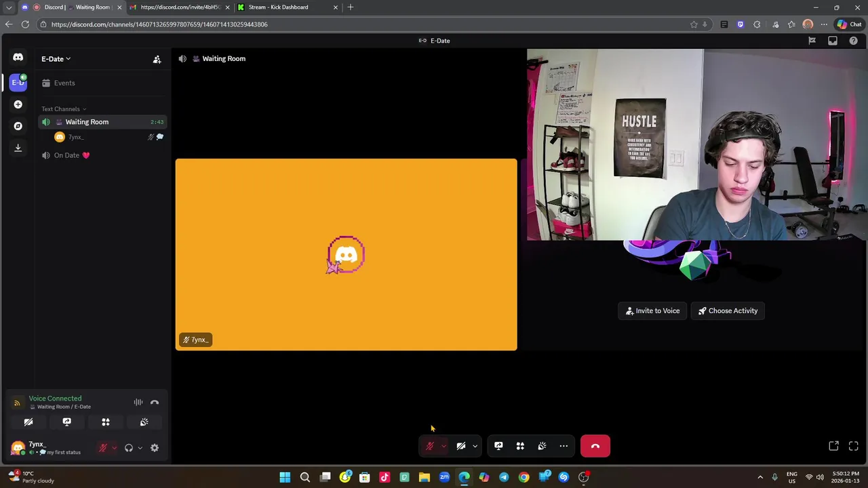This screenshot has height=488, width=868.
Task: Select 7ynx_ orange video tile
Action: click(x=346, y=255)
